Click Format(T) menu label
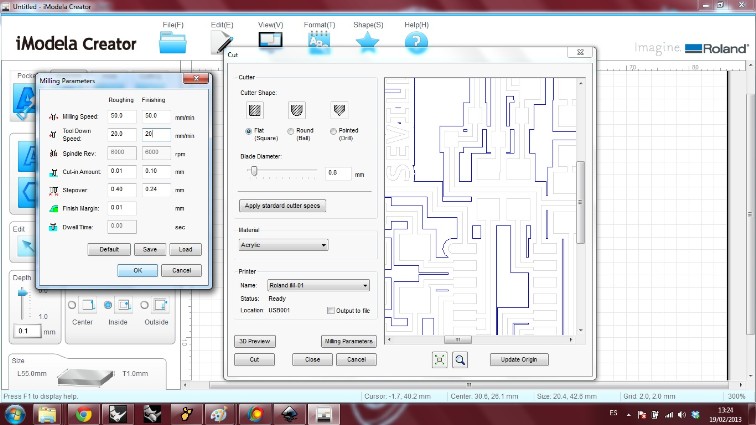 319,25
